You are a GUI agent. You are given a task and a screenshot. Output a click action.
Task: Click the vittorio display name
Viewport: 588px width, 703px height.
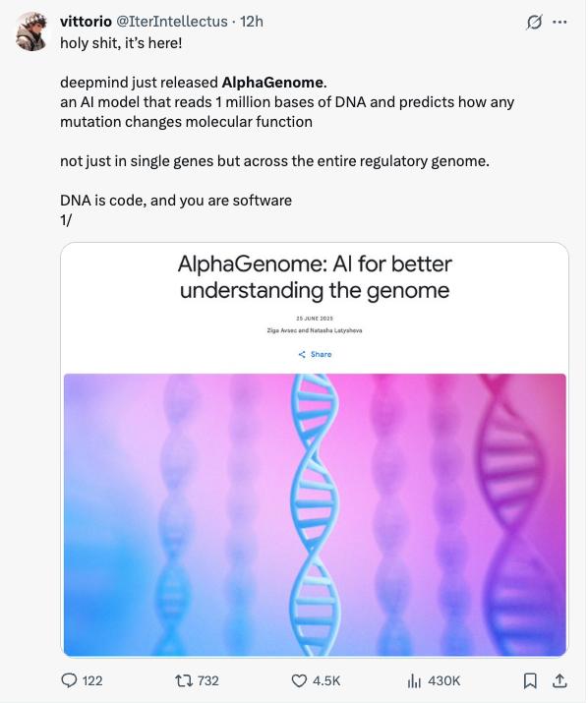click(86, 22)
